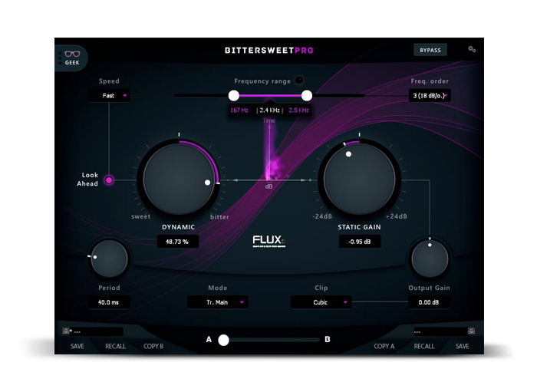The width and height of the screenshot is (537, 392).
Task: Open the Mode dropdown showing Tr. Main
Action: pyautogui.click(x=218, y=302)
